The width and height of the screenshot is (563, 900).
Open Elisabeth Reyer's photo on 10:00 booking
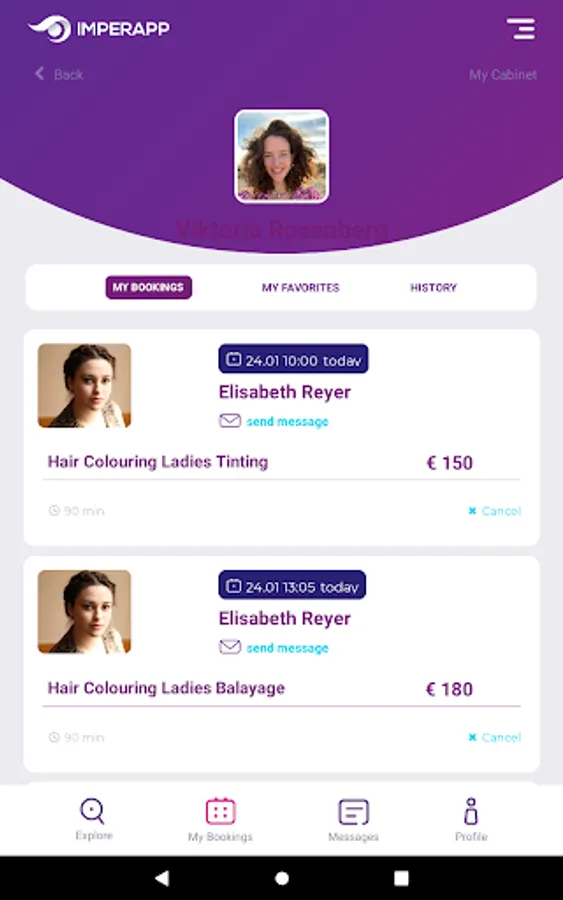pyautogui.click(x=84, y=386)
